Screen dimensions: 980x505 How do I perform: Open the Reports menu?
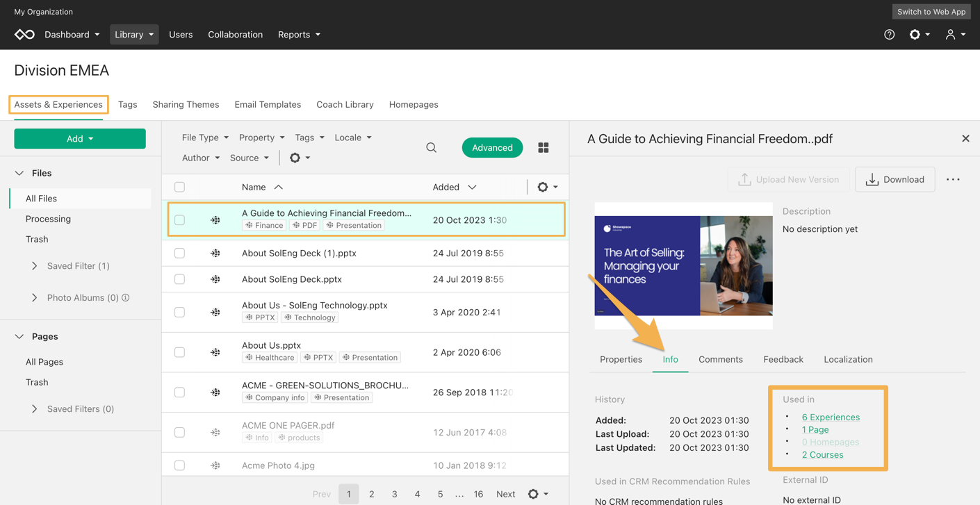point(300,35)
